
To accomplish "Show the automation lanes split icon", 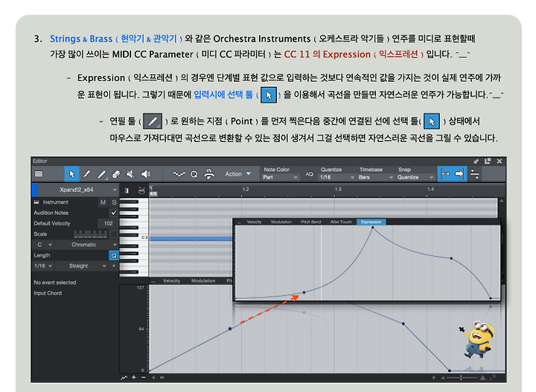I will coord(475,174).
